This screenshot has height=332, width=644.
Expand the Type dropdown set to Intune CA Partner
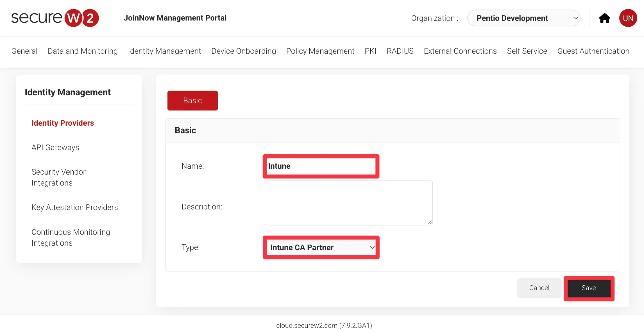point(321,247)
